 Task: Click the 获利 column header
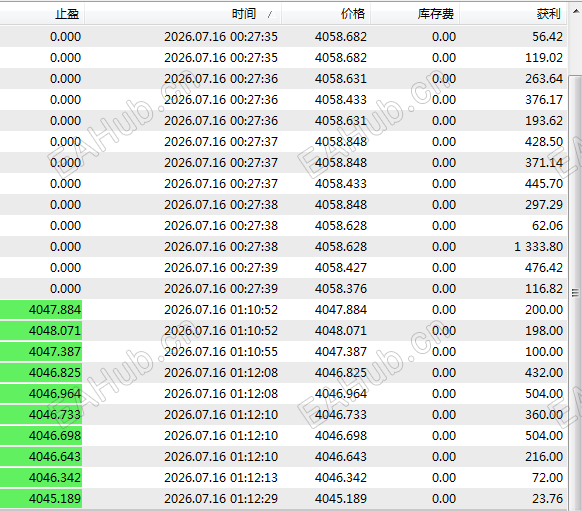click(x=513, y=14)
